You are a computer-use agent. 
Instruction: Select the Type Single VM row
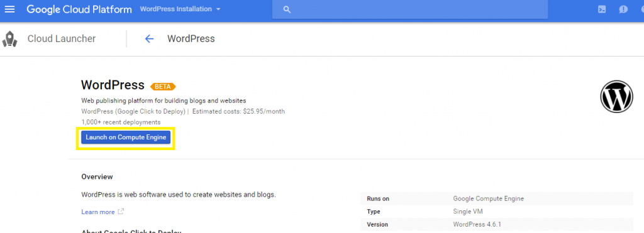(x=497, y=212)
